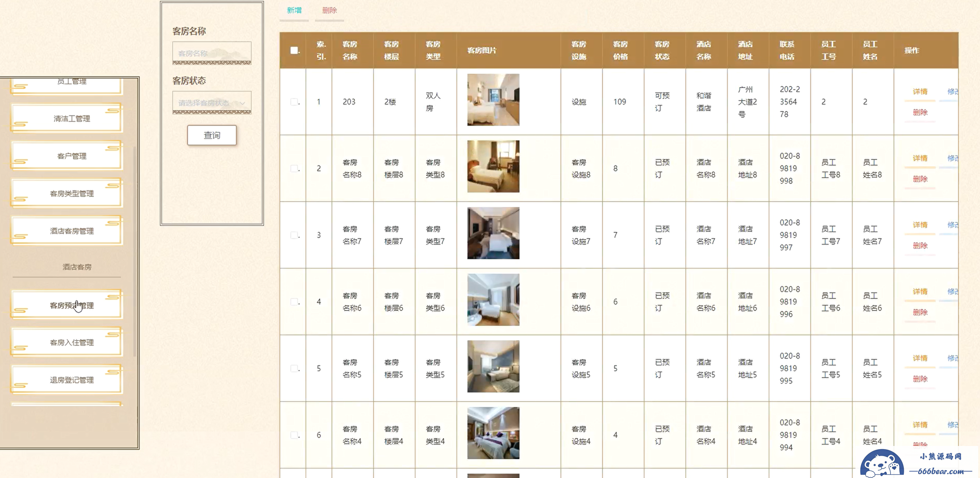This screenshot has width=980, height=478.
Task: Check the row checkbox for 客房名称8
Action: 294,168
